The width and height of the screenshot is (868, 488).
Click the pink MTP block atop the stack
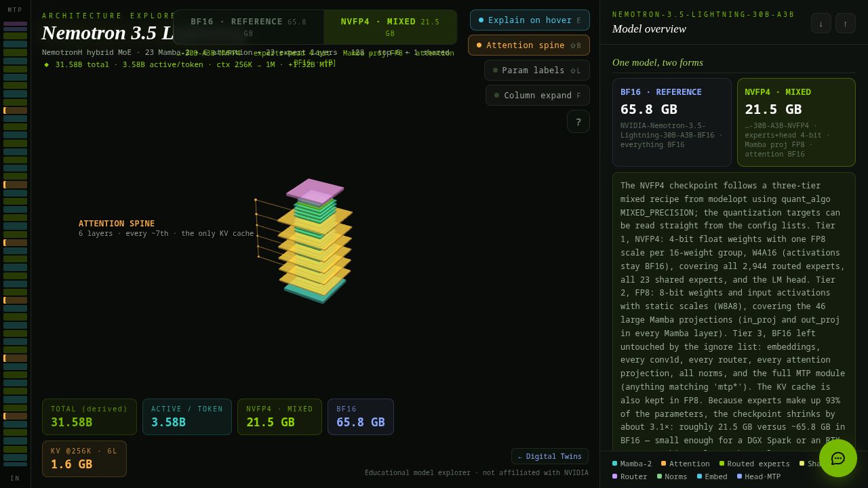tap(315, 192)
